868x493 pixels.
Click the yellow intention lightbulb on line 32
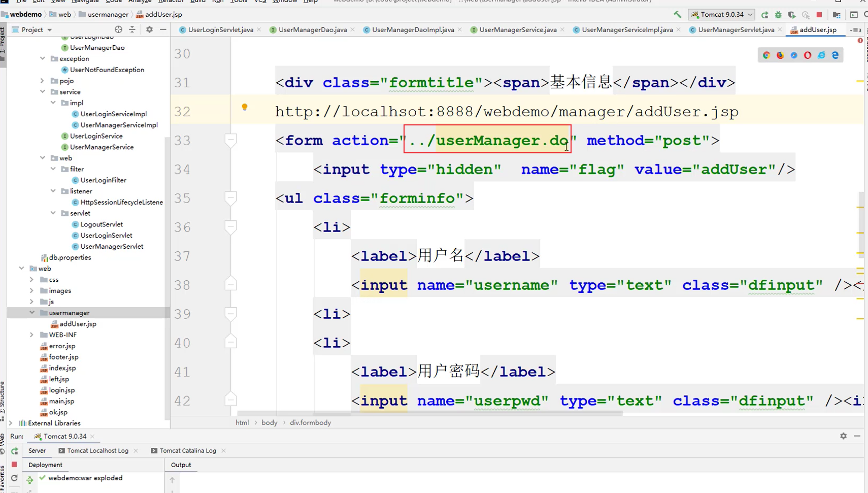(245, 108)
